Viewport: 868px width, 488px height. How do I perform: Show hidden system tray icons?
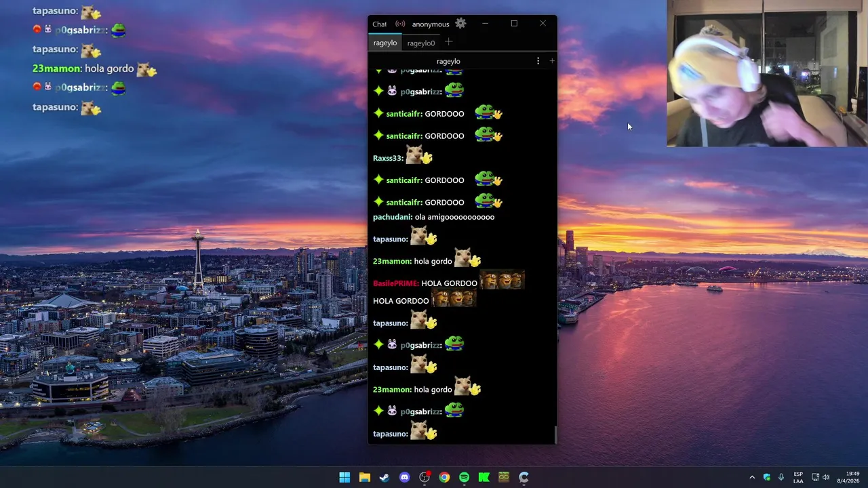tap(751, 477)
